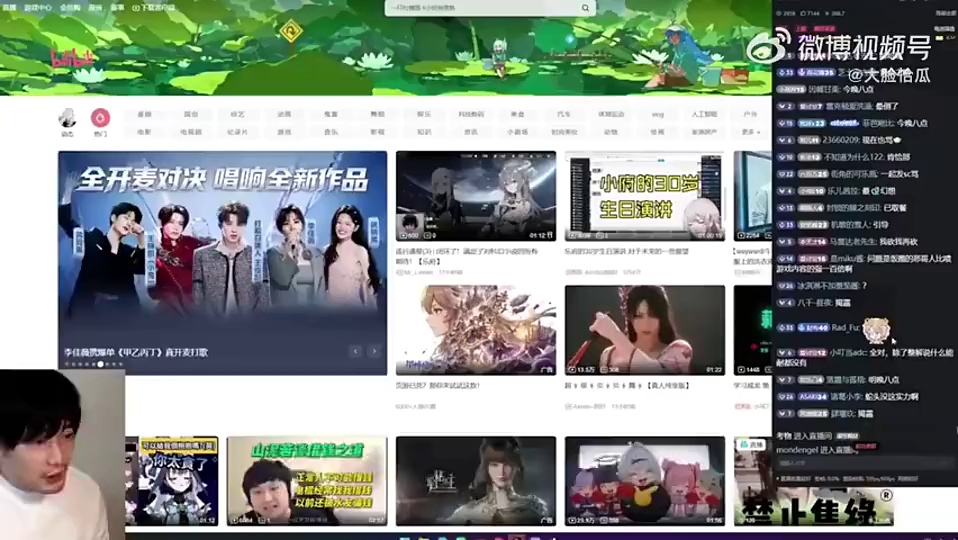Select the 番剧 category
Screen dimensions: 958x540
(x=144, y=114)
